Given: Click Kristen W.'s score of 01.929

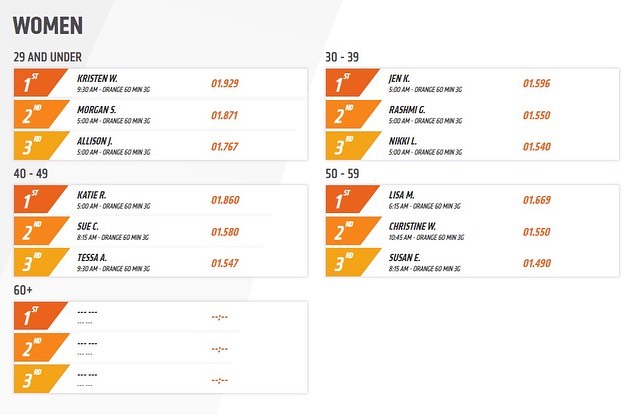Looking at the screenshot, I should coord(225,84).
